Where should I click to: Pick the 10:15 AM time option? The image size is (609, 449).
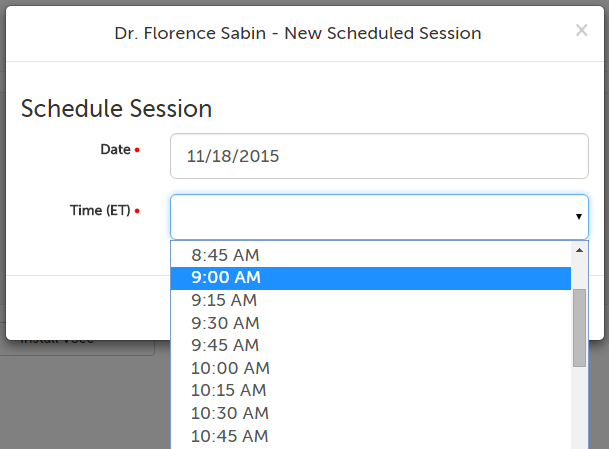(229, 390)
